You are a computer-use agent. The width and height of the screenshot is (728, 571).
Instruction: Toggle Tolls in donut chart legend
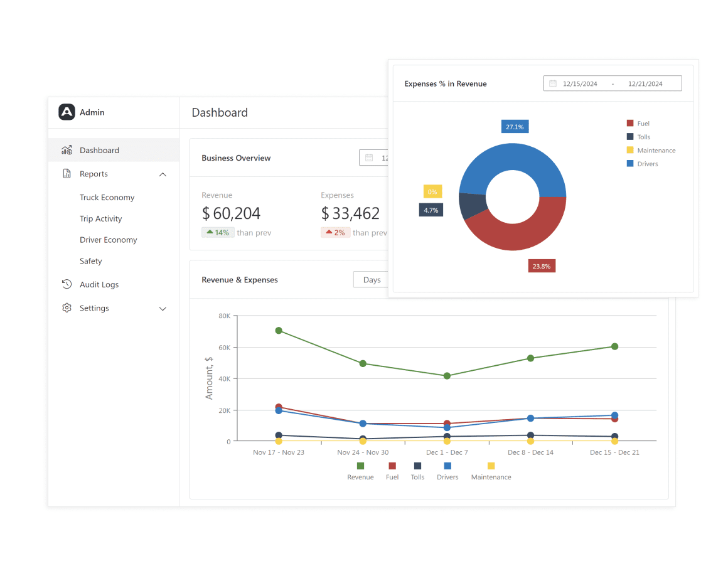638,137
